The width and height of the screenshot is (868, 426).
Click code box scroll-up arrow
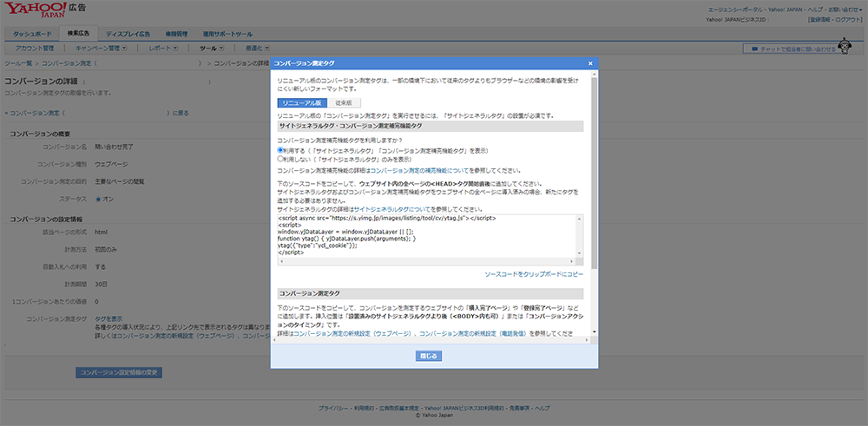[580, 219]
